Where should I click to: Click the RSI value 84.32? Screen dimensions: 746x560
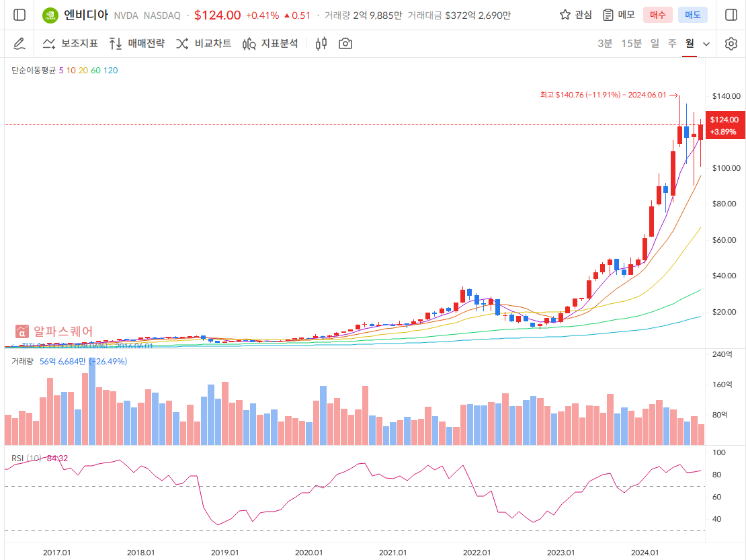(58, 458)
